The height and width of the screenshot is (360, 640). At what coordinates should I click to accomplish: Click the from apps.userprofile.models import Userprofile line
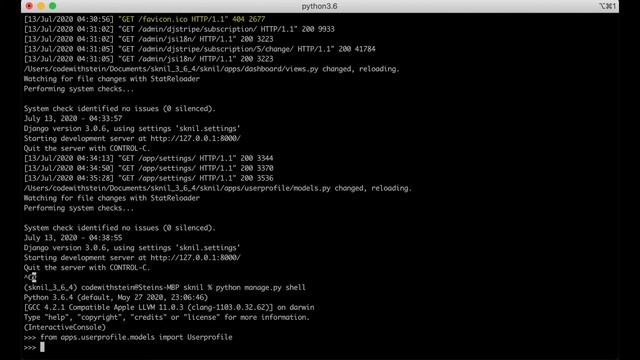(x=128, y=338)
